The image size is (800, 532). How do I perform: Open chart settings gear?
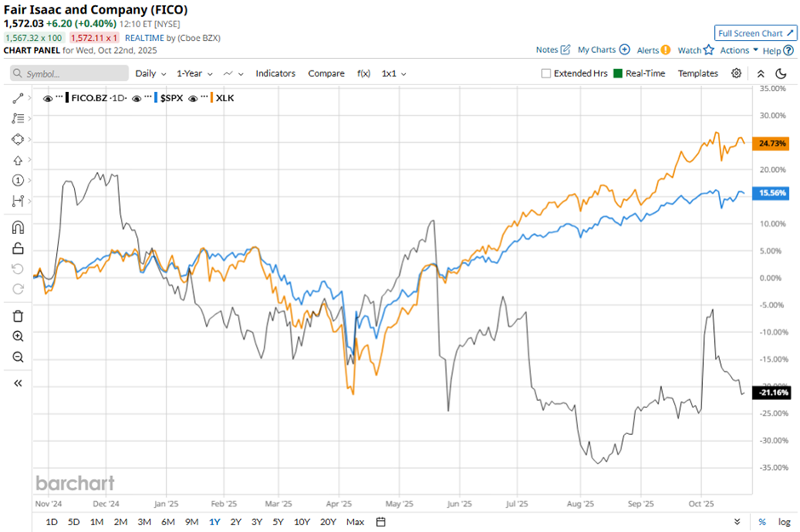[737, 73]
